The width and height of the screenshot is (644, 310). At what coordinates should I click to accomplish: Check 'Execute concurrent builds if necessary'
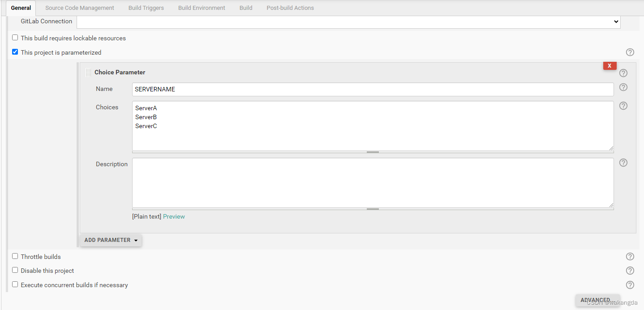tap(15, 284)
